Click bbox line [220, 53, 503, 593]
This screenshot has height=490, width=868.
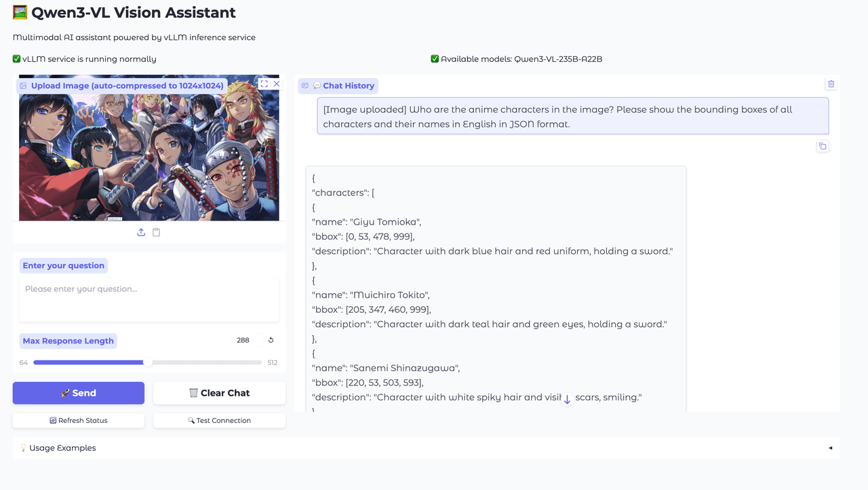tap(368, 383)
